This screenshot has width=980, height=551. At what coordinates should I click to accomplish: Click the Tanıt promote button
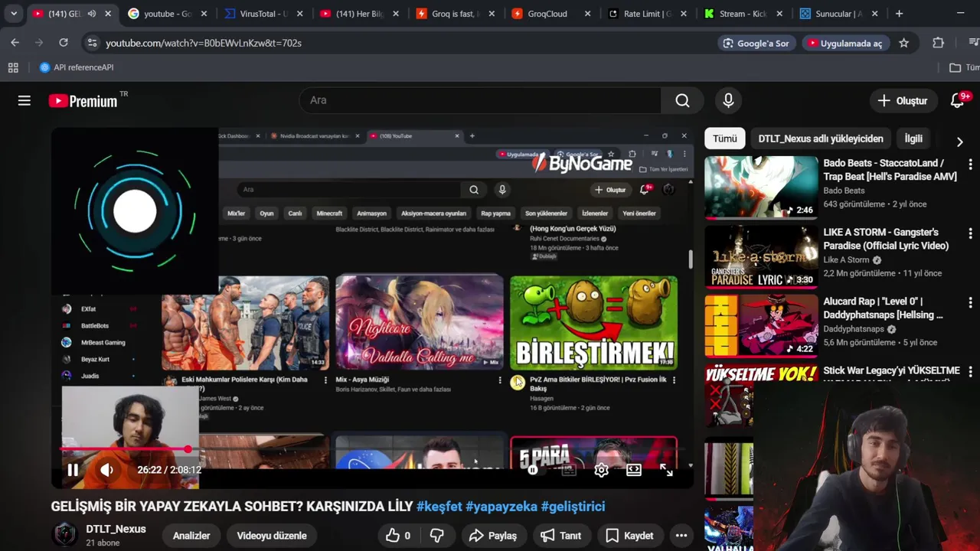[x=561, y=536]
